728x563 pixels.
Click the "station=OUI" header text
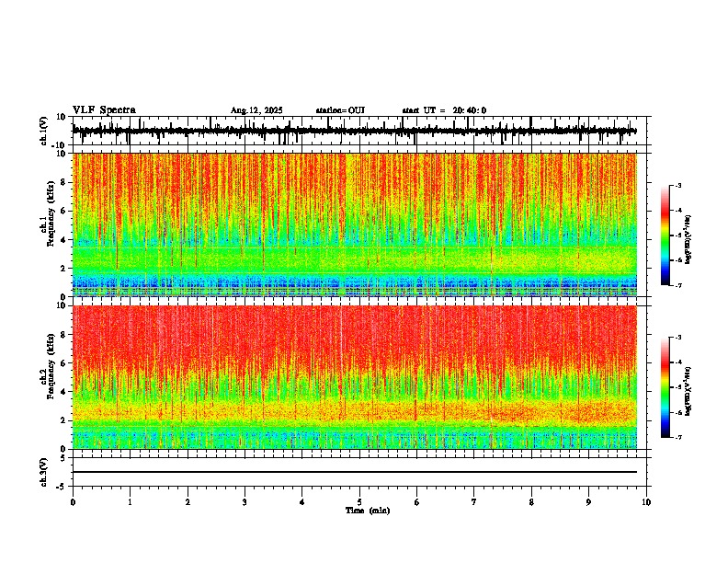tap(340, 110)
